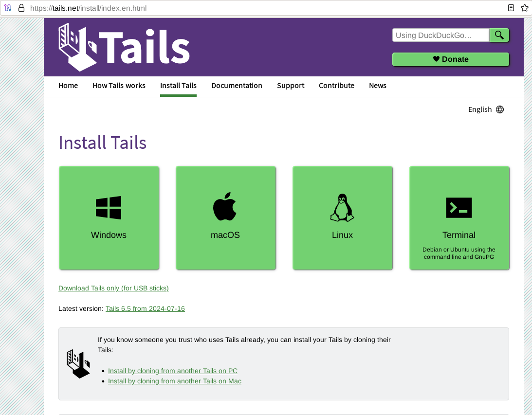532x415 pixels.
Task: Click 'Debian or Ubuntu using the command line' text
Action: pos(459,253)
